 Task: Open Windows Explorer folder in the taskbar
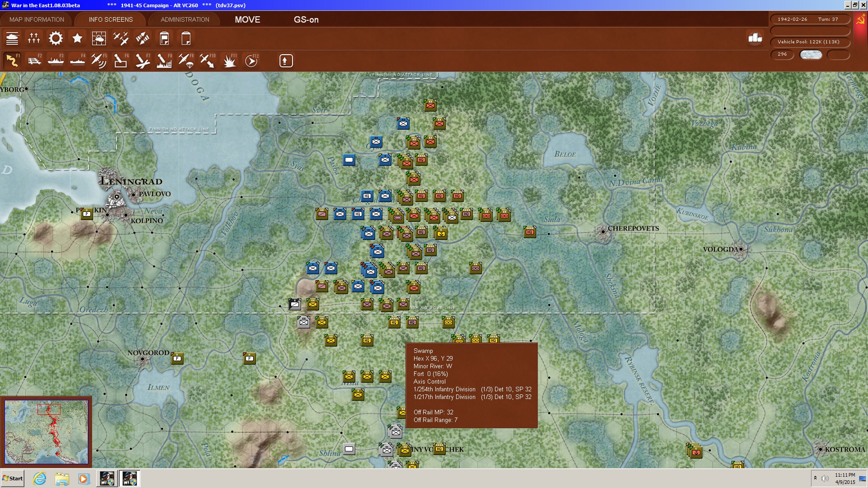(62, 479)
